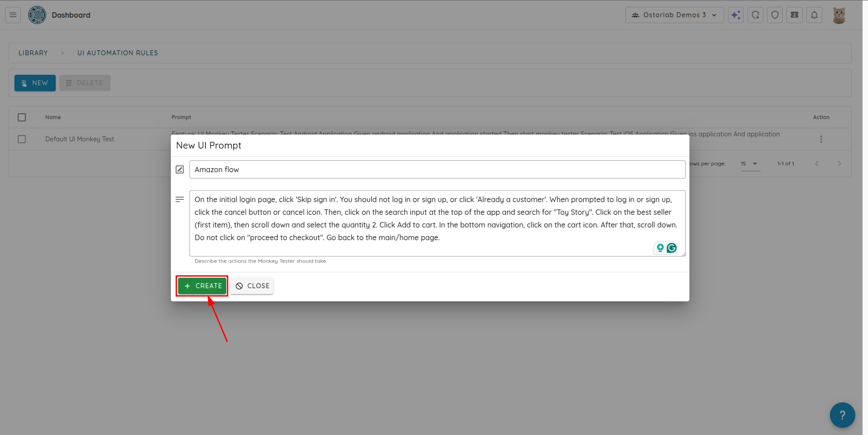Click the lines icon beside the prompt text

point(180,199)
